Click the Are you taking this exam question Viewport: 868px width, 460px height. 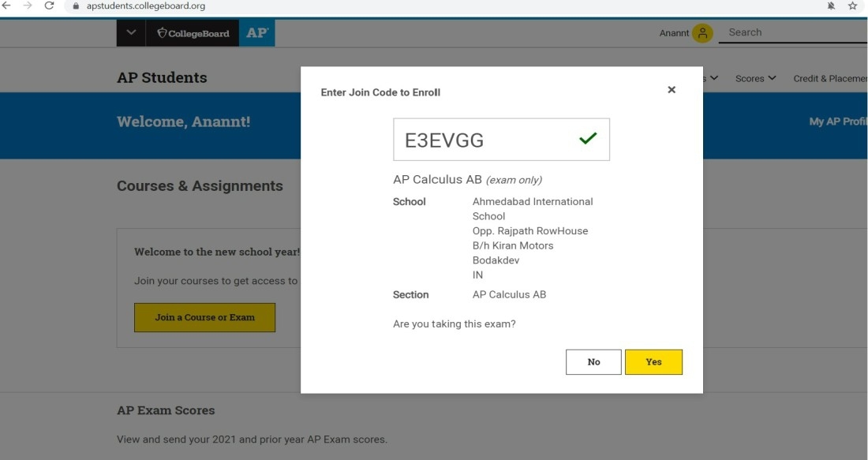coord(455,323)
